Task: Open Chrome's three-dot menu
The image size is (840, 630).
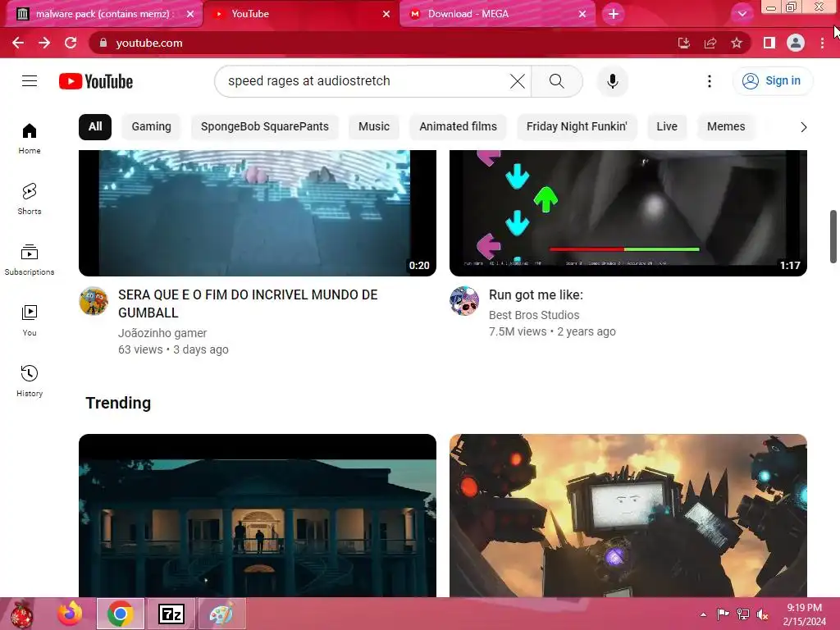Action: [822, 43]
